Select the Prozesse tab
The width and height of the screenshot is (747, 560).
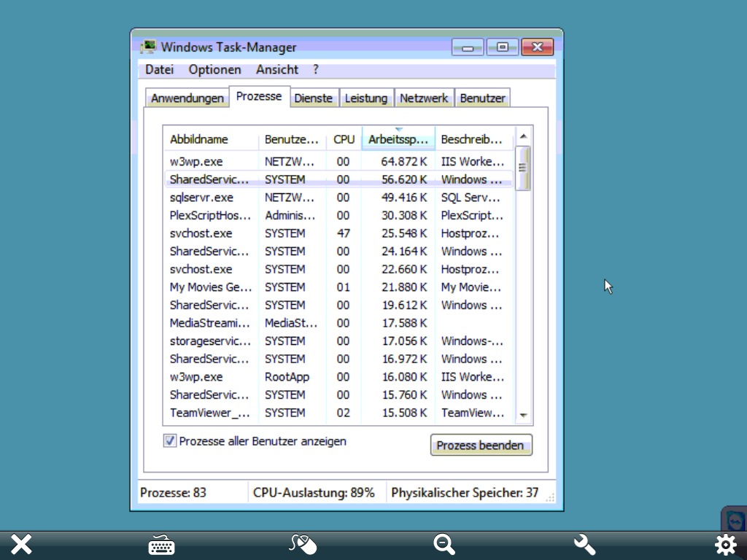click(x=259, y=96)
